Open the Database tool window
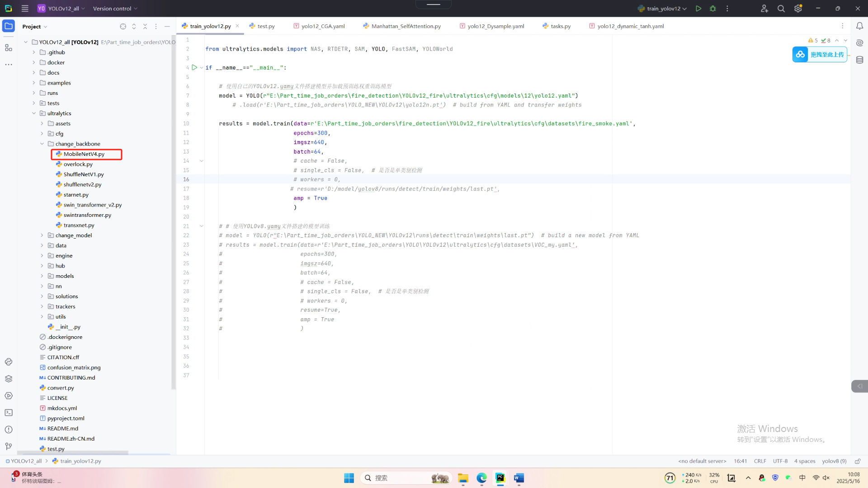This screenshot has height=488, width=868. (860, 60)
